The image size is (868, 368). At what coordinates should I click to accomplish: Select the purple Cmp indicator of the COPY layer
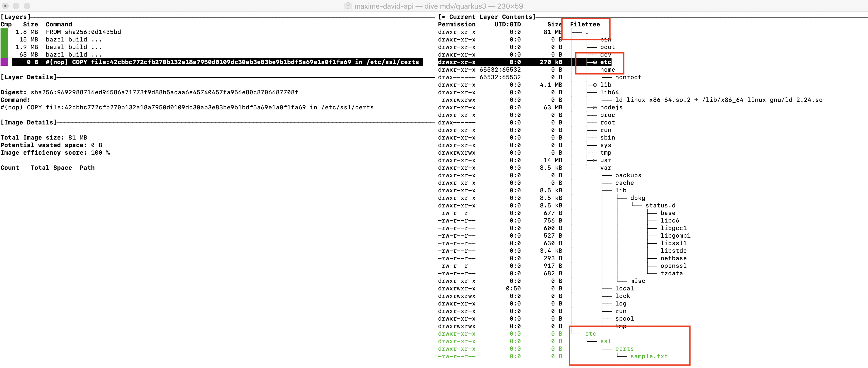(4, 62)
